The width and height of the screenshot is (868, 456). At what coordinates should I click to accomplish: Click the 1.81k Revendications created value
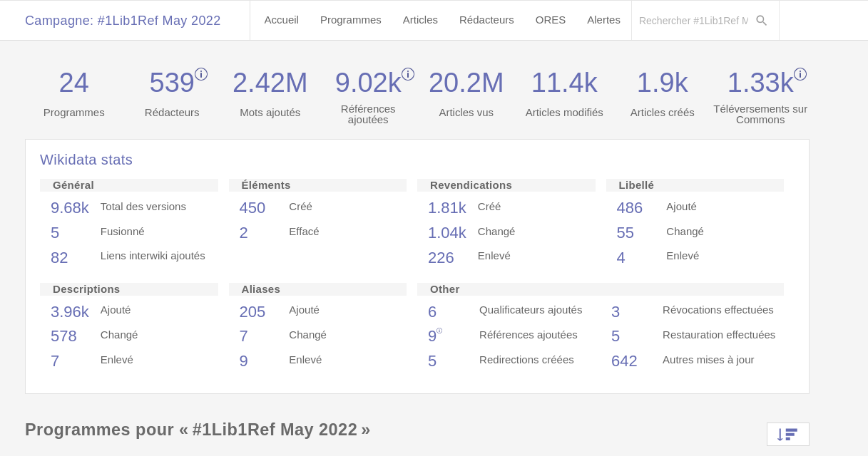(x=447, y=208)
